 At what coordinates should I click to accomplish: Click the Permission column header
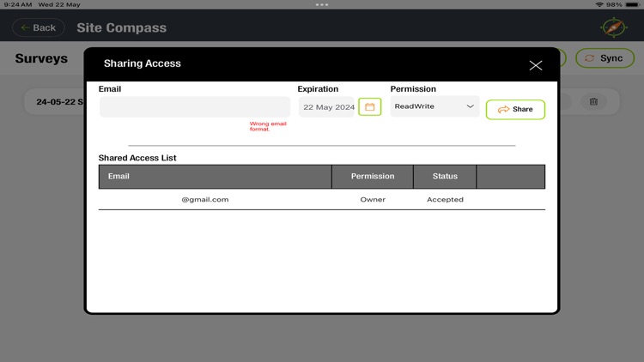(373, 177)
